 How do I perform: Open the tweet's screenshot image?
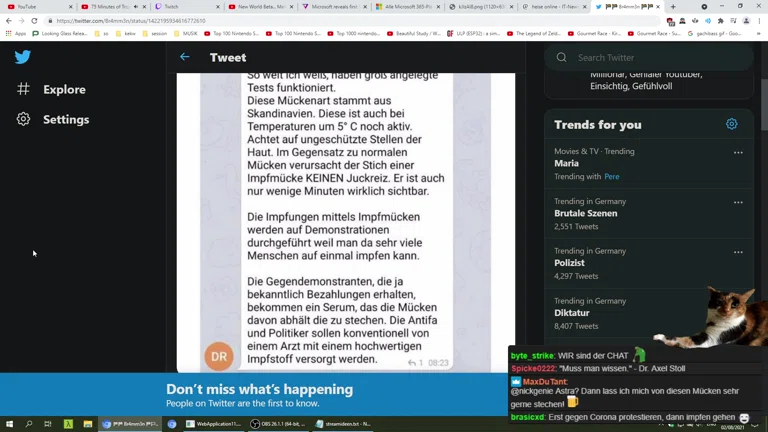click(345, 220)
